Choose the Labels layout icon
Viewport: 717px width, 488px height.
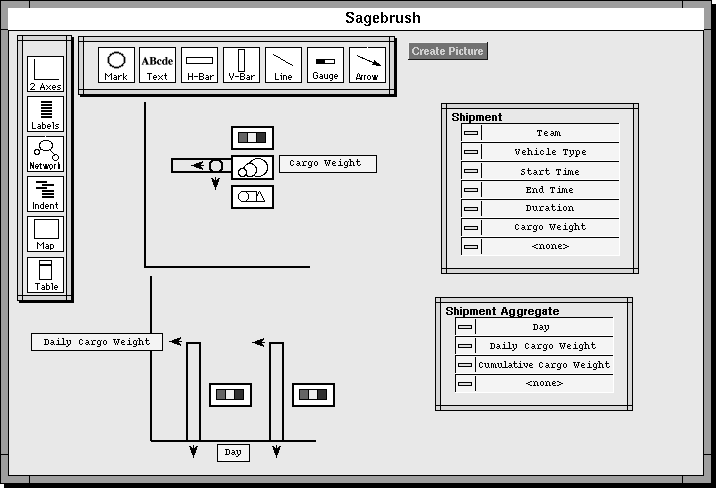click(45, 114)
